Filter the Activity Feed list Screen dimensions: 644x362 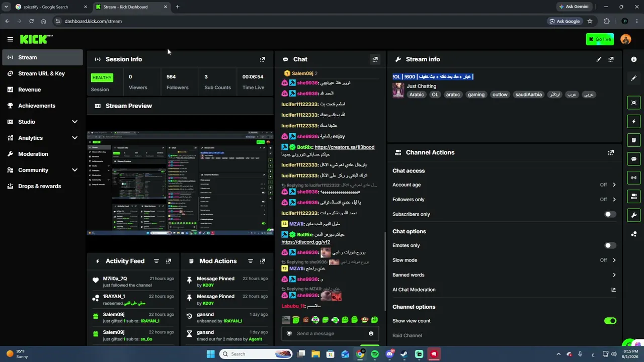pyautogui.click(x=156, y=261)
